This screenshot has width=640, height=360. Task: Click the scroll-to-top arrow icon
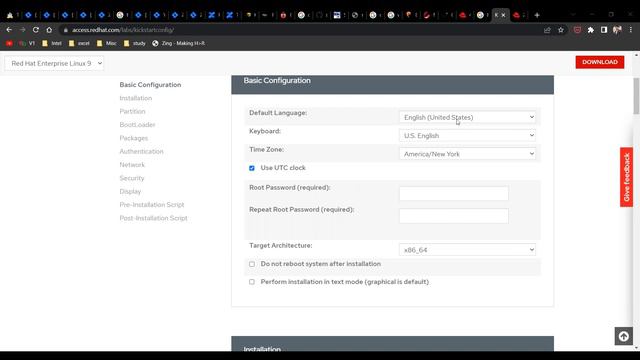pyautogui.click(x=624, y=336)
